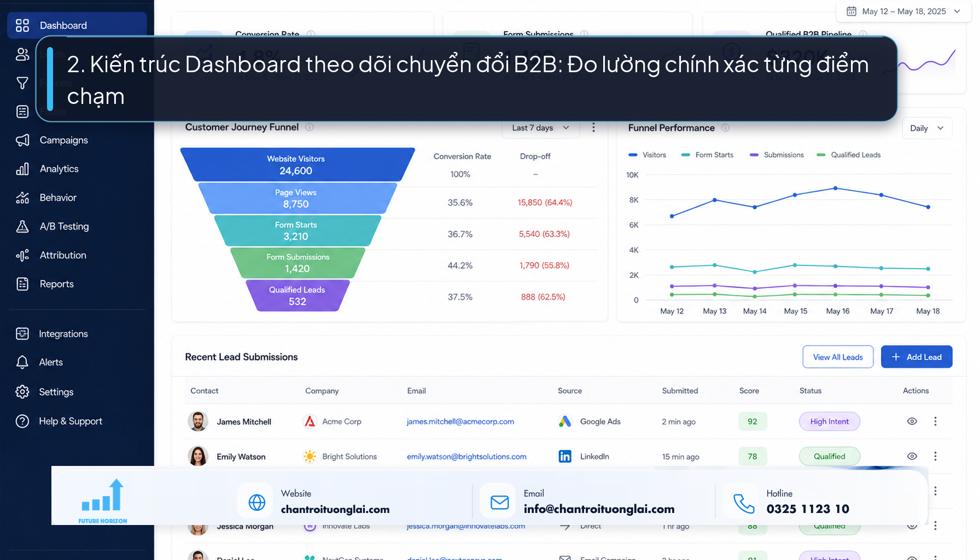Toggle the Qualified Leads legend series
Viewport: 980px width, 560px height.
pyautogui.click(x=848, y=155)
